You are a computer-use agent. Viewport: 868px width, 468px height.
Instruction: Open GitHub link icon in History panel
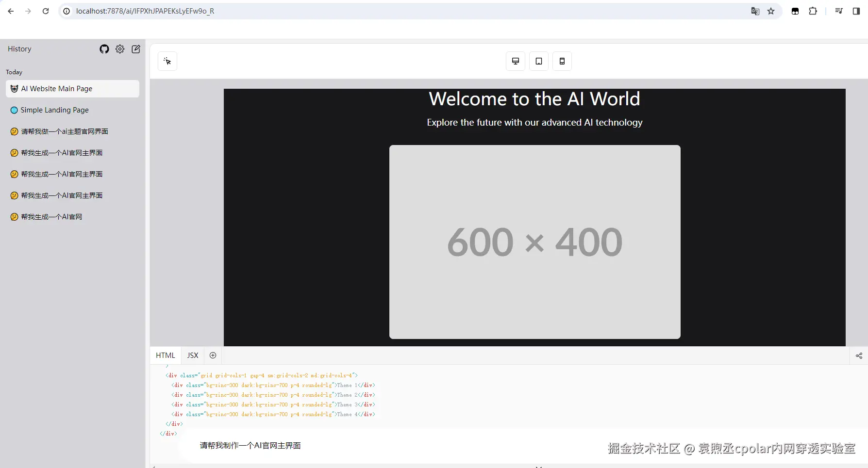click(104, 49)
